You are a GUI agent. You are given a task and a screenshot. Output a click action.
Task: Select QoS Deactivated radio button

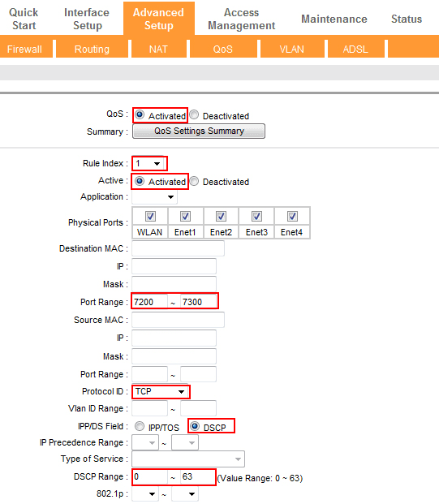[194, 114]
